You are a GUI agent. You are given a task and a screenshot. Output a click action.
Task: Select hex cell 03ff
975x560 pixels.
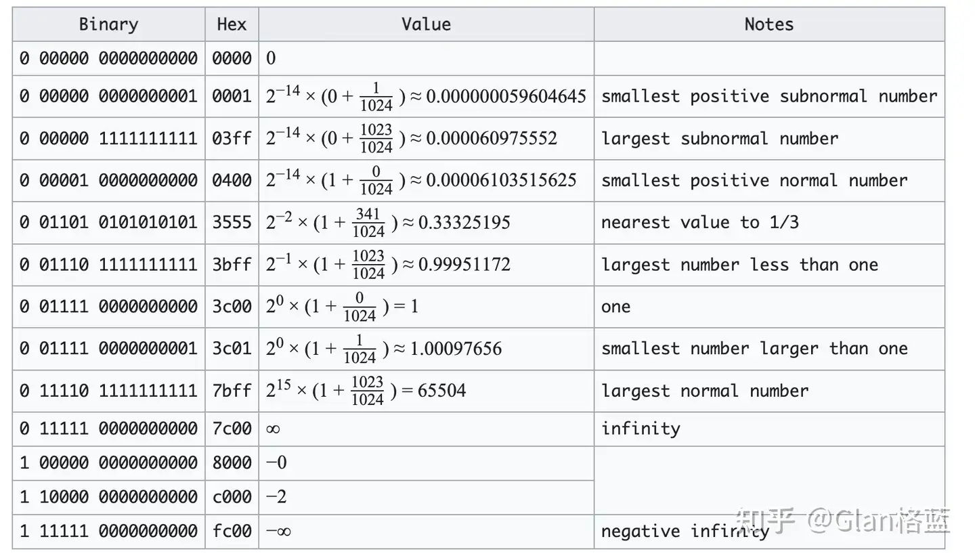tap(232, 139)
